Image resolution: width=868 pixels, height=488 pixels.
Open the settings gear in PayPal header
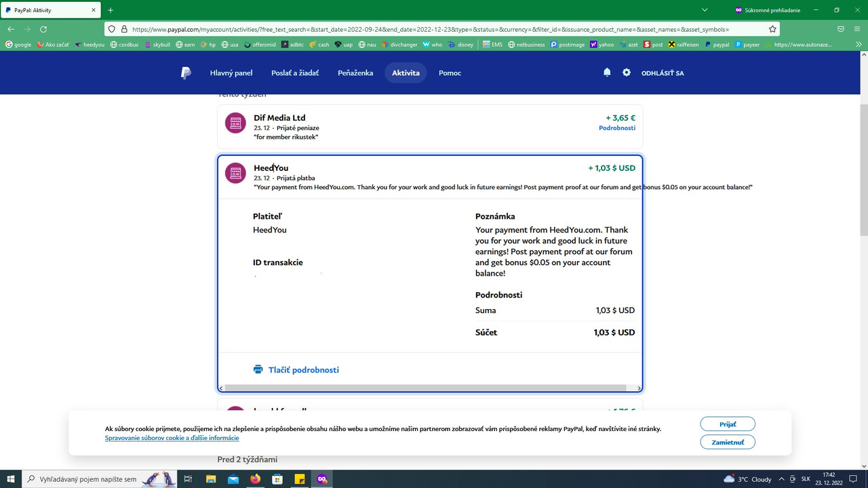point(627,73)
